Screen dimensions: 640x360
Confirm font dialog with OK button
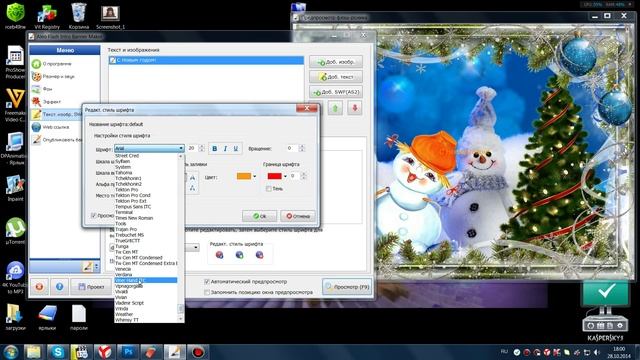260,216
